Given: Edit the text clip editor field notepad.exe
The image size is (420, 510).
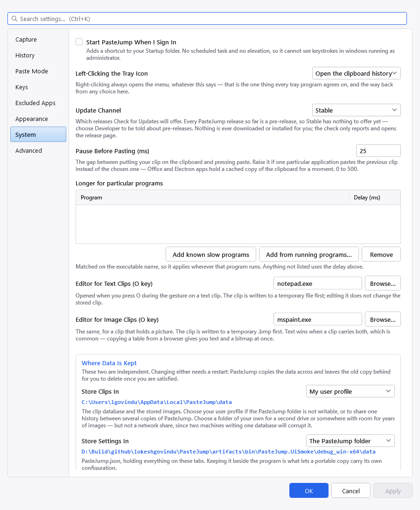Looking at the screenshot, I should (318, 283).
